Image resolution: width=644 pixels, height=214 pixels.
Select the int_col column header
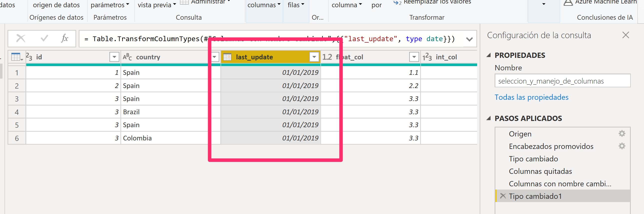point(449,57)
